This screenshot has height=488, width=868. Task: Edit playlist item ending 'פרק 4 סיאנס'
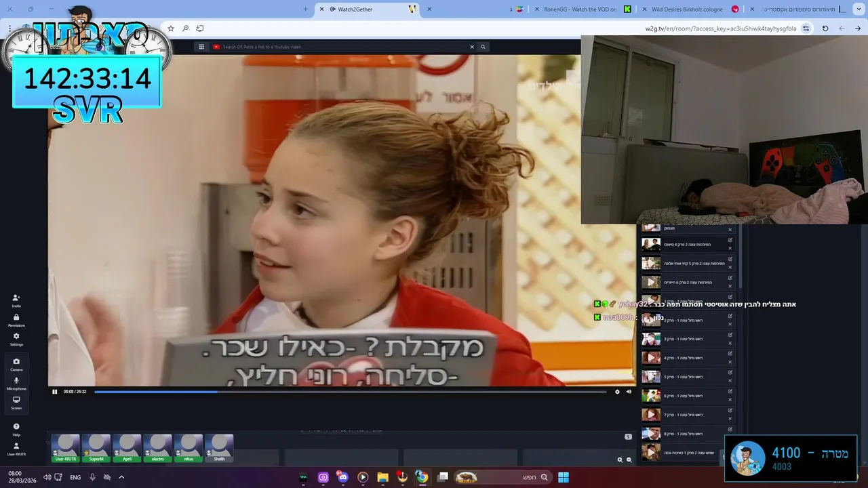pyautogui.click(x=730, y=240)
